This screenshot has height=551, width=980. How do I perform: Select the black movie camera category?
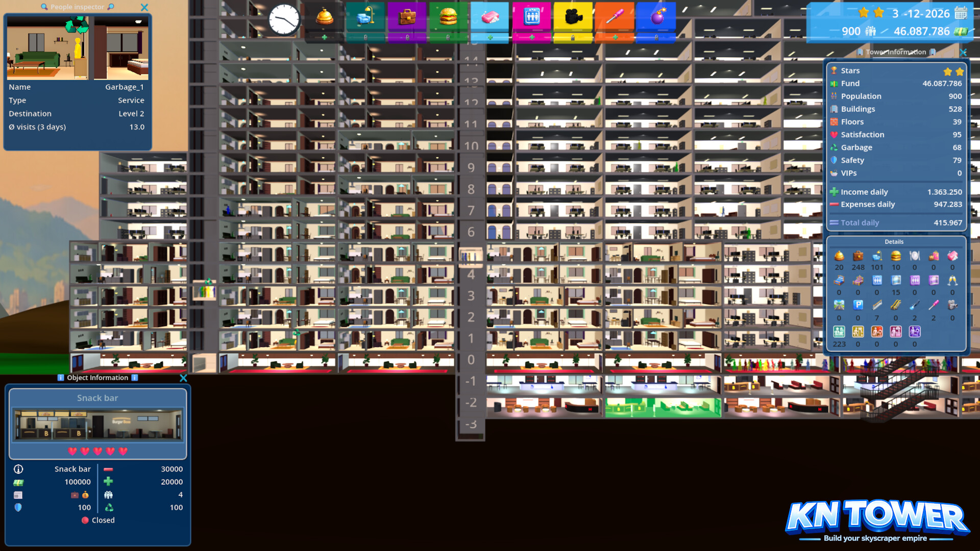click(x=573, y=18)
